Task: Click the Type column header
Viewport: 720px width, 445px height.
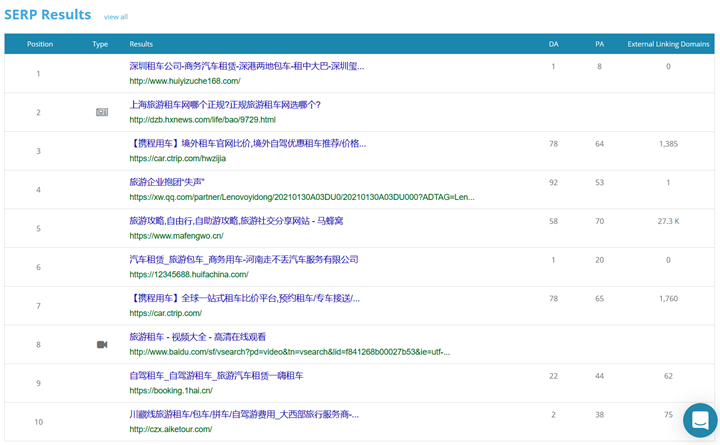Action: [x=100, y=44]
